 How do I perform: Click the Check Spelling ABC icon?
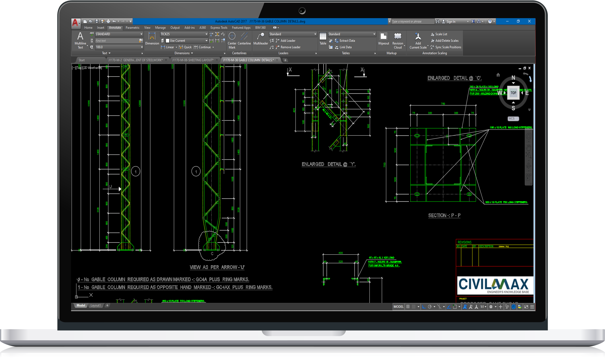click(x=92, y=34)
